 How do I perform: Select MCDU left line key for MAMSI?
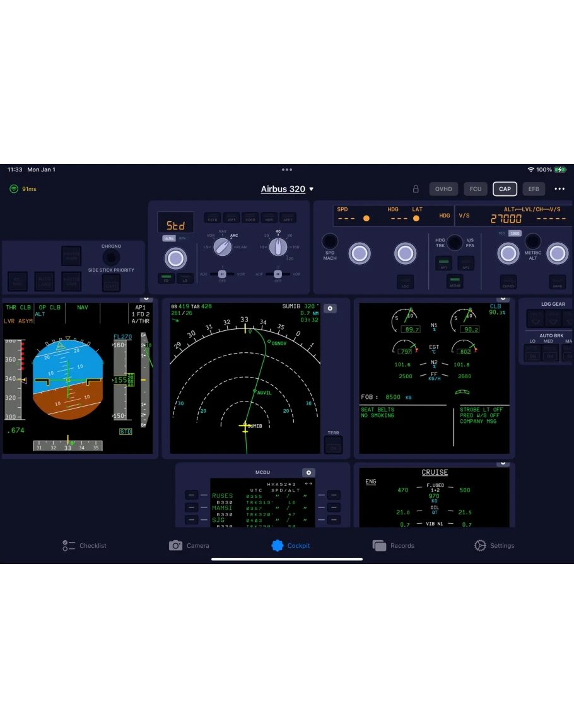click(191, 507)
